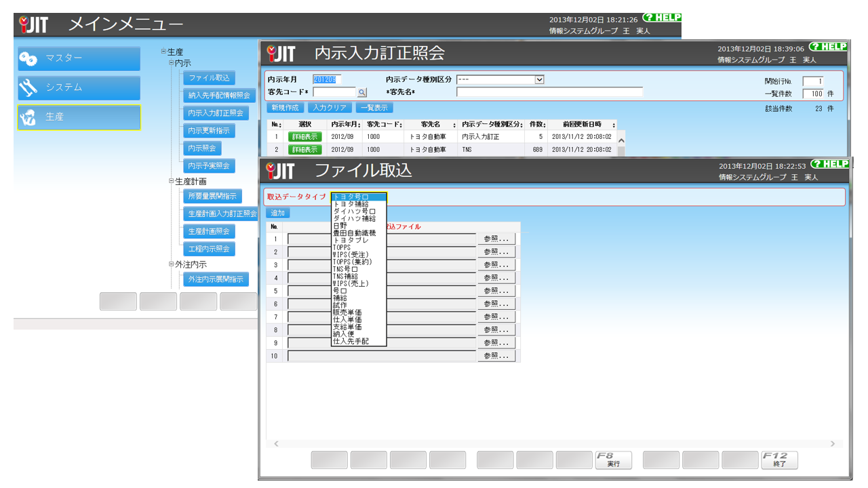Click the magnifier search icon next to 客先コード

pos(361,92)
